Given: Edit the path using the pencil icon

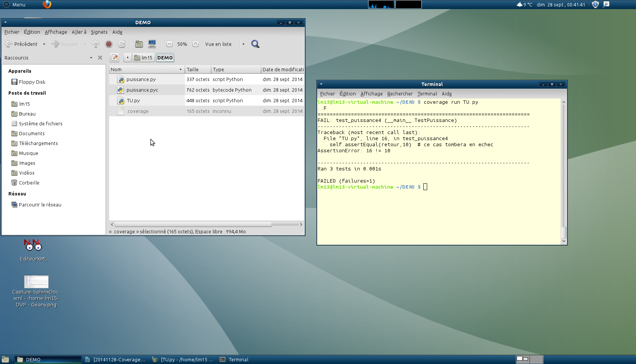Looking at the screenshot, I should [114, 58].
